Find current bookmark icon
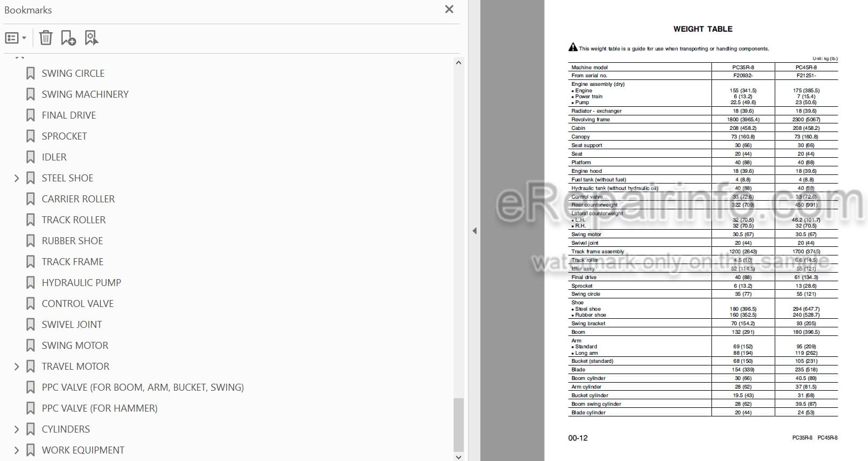This screenshot has height=461, width=868. [92, 38]
